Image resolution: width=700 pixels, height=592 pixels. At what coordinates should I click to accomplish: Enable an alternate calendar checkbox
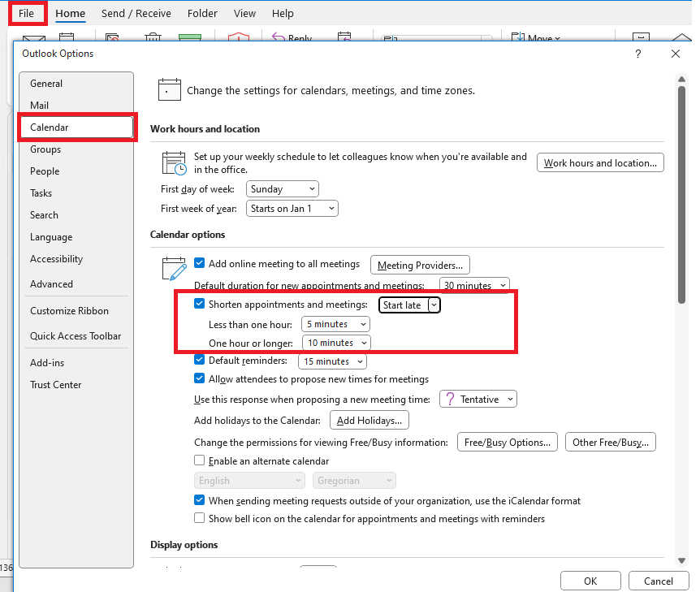200,460
